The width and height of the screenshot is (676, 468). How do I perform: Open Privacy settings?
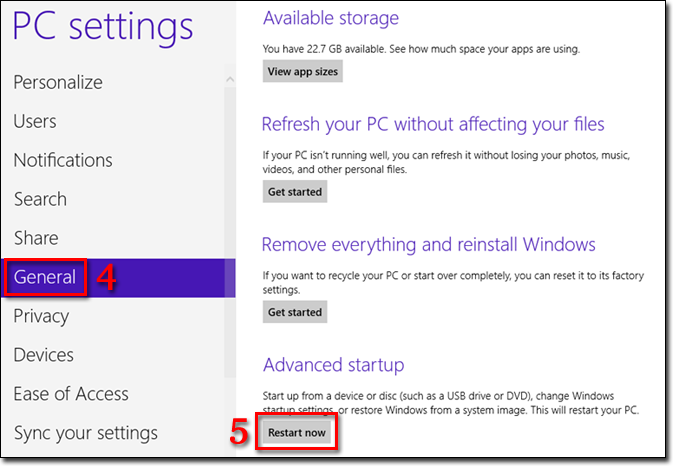pyautogui.click(x=41, y=316)
